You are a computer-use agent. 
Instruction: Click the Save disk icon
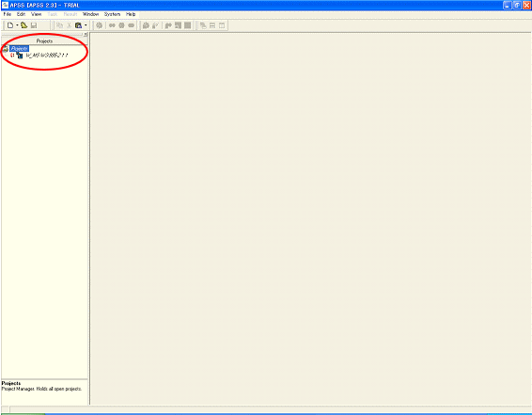[x=34, y=25]
